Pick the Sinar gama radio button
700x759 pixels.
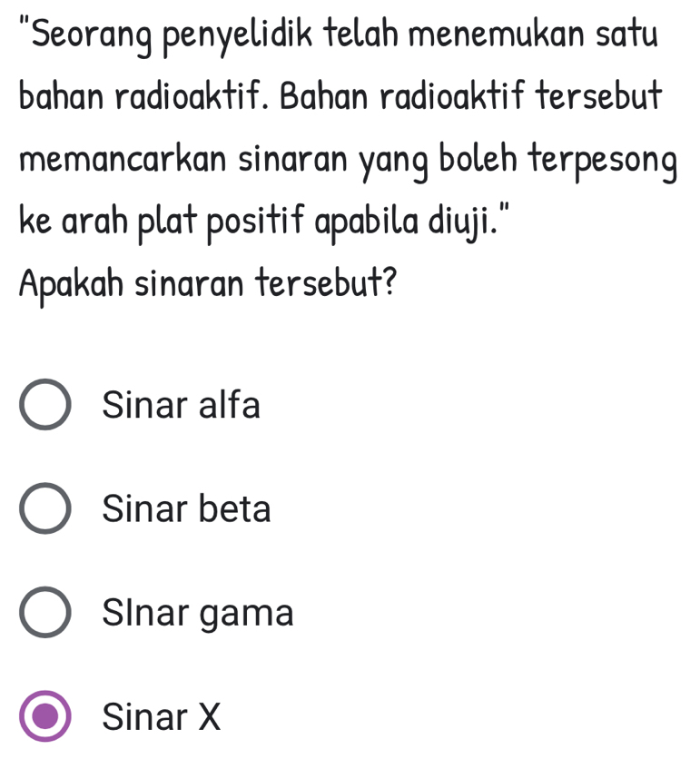tap(44, 614)
